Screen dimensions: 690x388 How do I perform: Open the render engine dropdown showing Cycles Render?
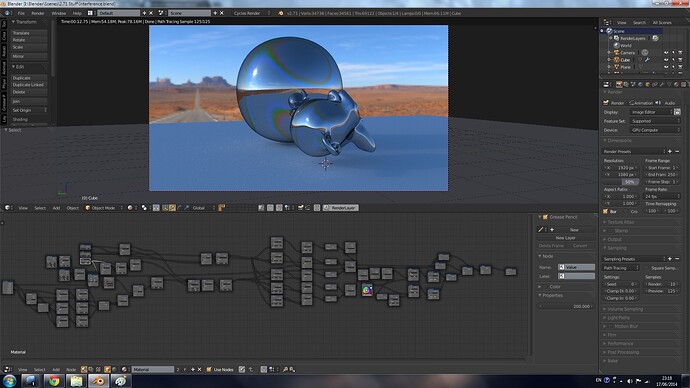tap(251, 13)
